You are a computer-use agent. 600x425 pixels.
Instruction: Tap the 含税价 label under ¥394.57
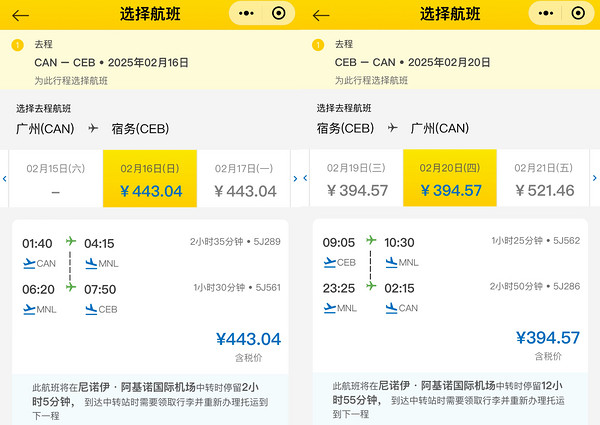(548, 357)
